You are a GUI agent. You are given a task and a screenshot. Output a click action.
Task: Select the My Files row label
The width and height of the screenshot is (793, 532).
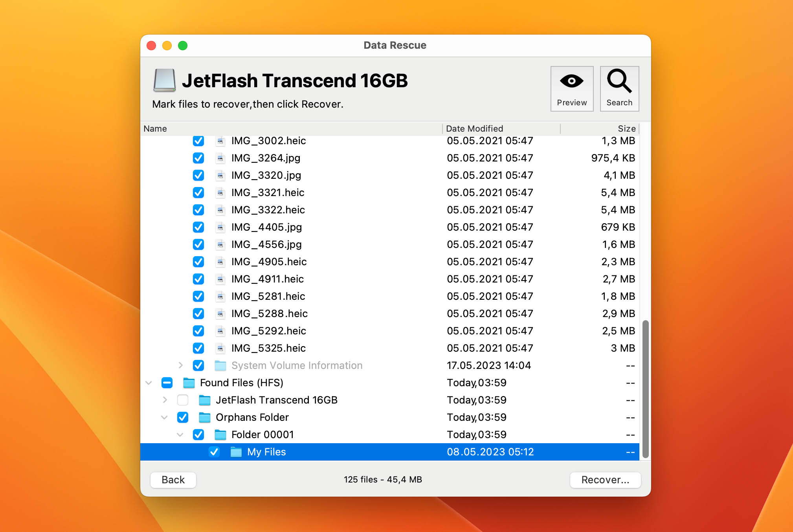point(266,452)
